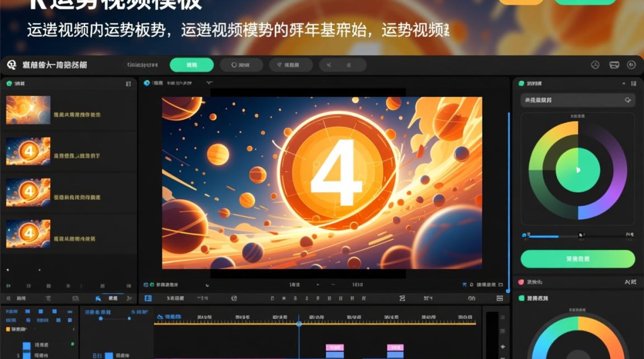
Task: Expand the dropdown triangle in preview panel header
Action: [x=209, y=83]
